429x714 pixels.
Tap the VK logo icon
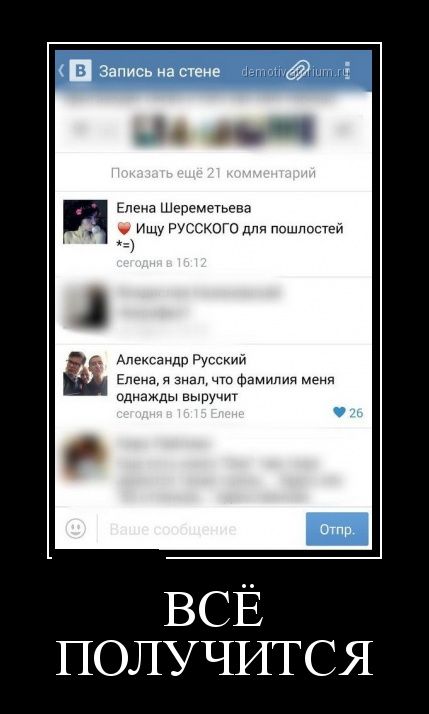pos(81,71)
